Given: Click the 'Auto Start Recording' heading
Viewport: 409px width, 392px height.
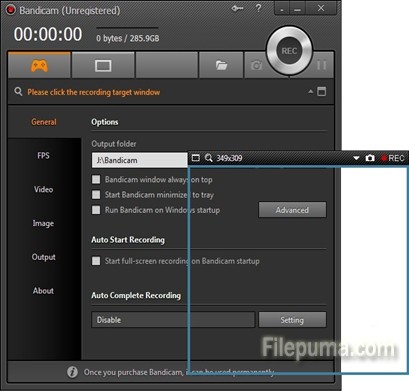Looking at the screenshot, I should click(x=128, y=240).
